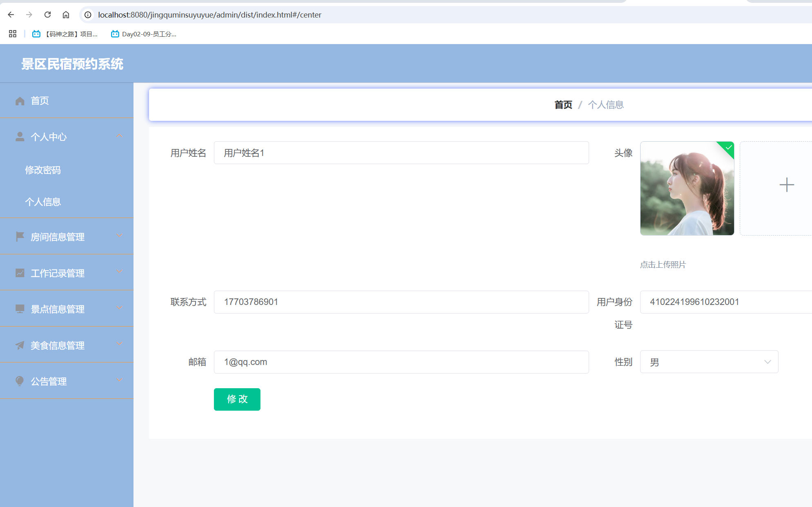Click the 用户姓名 label
This screenshot has width=812, height=507.
click(x=188, y=153)
